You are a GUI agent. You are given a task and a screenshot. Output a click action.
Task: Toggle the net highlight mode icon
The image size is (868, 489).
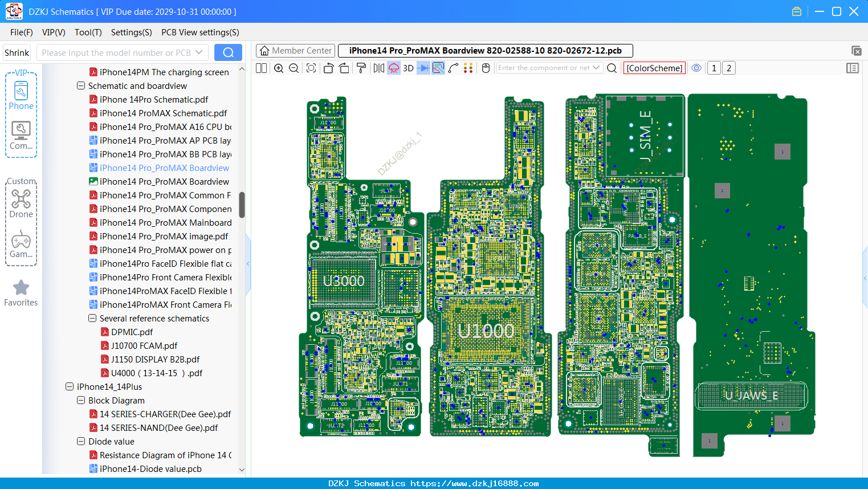pyautogui.click(x=438, y=68)
